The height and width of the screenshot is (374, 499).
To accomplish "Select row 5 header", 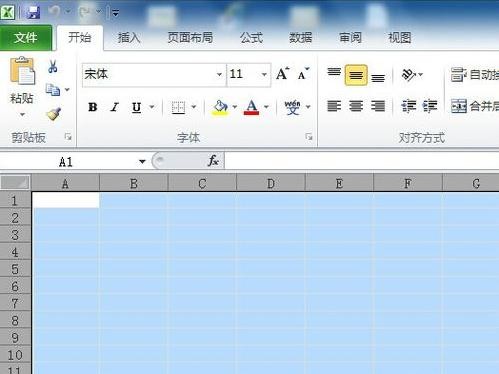I will click(15, 269).
